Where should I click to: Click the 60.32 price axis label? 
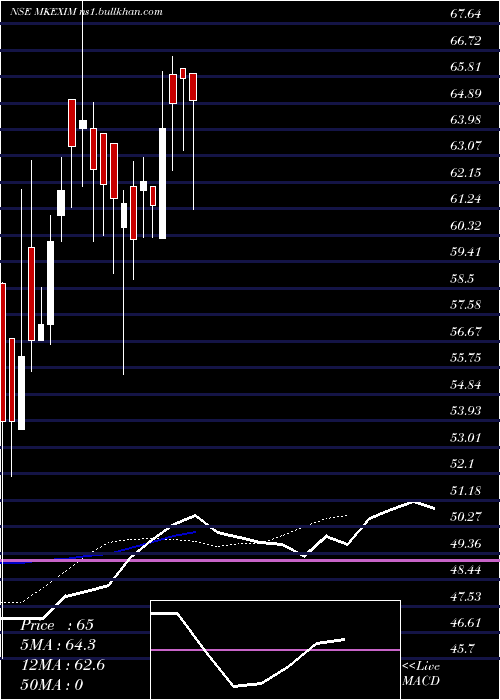click(x=466, y=225)
